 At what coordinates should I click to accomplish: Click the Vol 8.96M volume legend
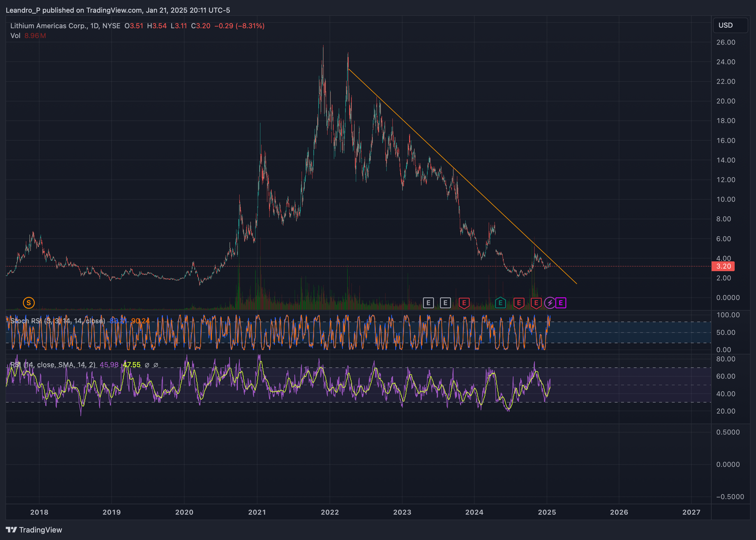pos(28,35)
